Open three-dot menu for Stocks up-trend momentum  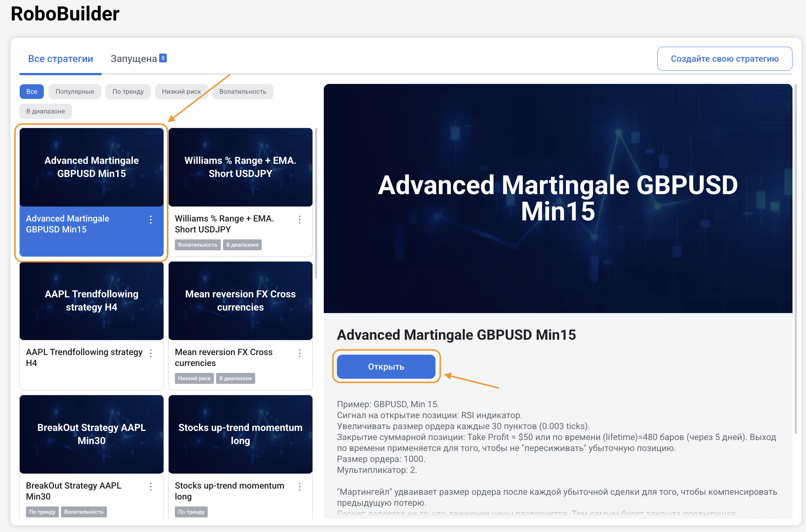300,487
